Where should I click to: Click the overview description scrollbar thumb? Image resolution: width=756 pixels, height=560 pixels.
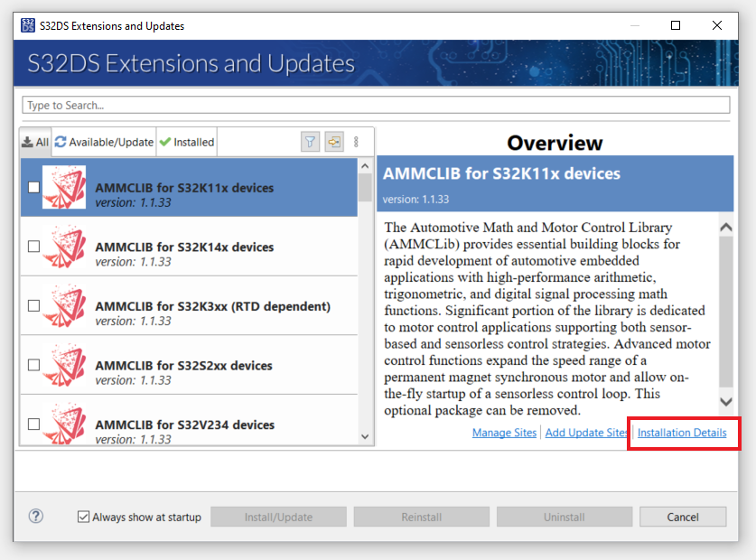coord(726,312)
